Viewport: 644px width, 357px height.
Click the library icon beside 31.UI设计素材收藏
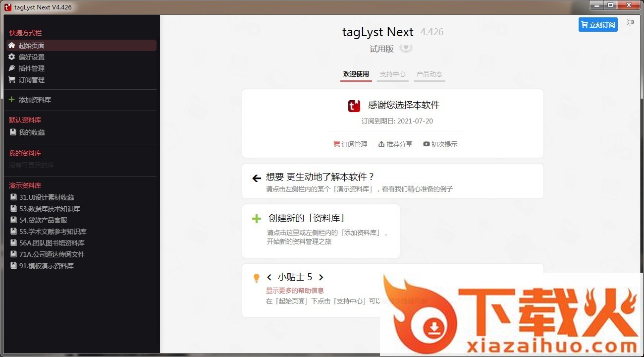tap(13, 197)
